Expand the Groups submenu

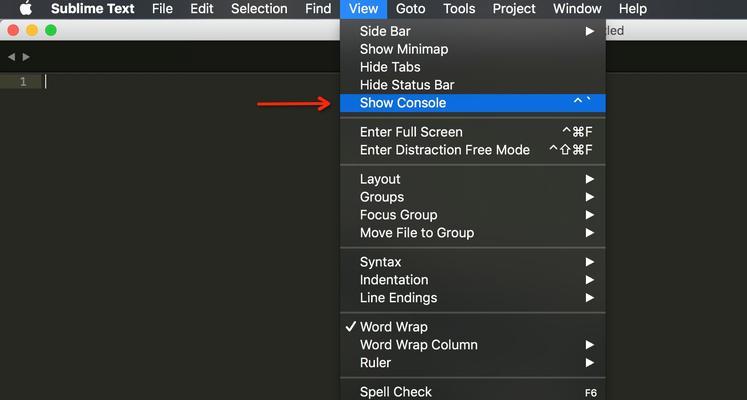(x=473, y=197)
